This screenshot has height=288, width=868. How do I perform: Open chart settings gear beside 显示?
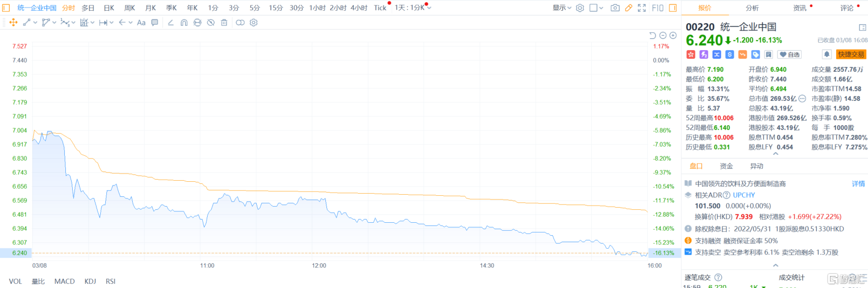pos(580,8)
